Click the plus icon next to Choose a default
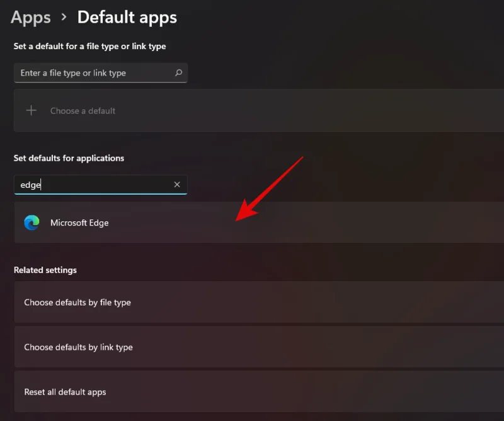This screenshot has height=421, width=504. (x=31, y=110)
